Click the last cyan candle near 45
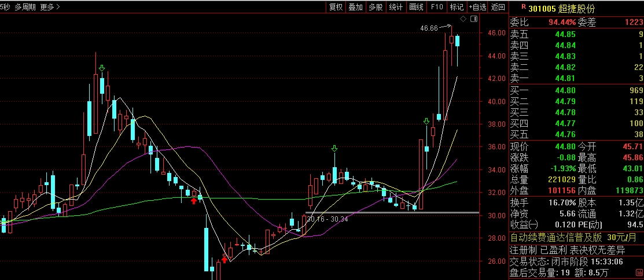The image size is (644, 280). (x=457, y=41)
